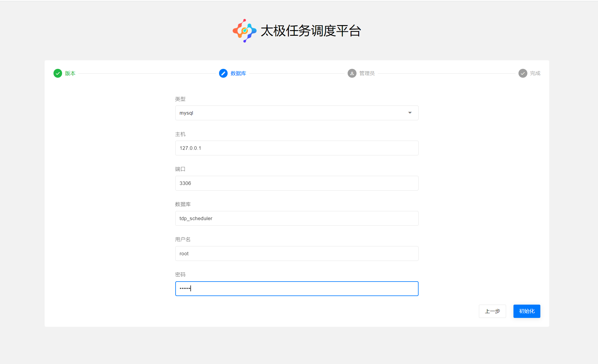Screen dimensions: 598x364
Task: Click the colorful platform logo icon
Action: click(x=244, y=31)
